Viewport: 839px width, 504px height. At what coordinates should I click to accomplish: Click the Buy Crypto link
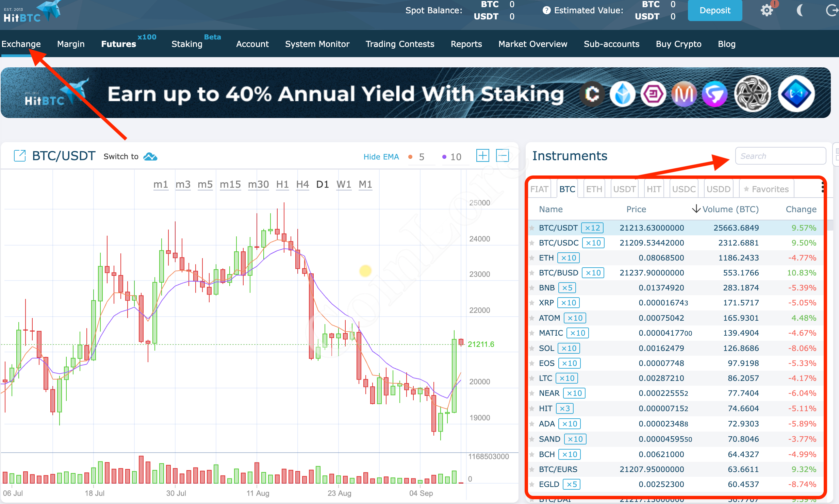[x=679, y=44]
